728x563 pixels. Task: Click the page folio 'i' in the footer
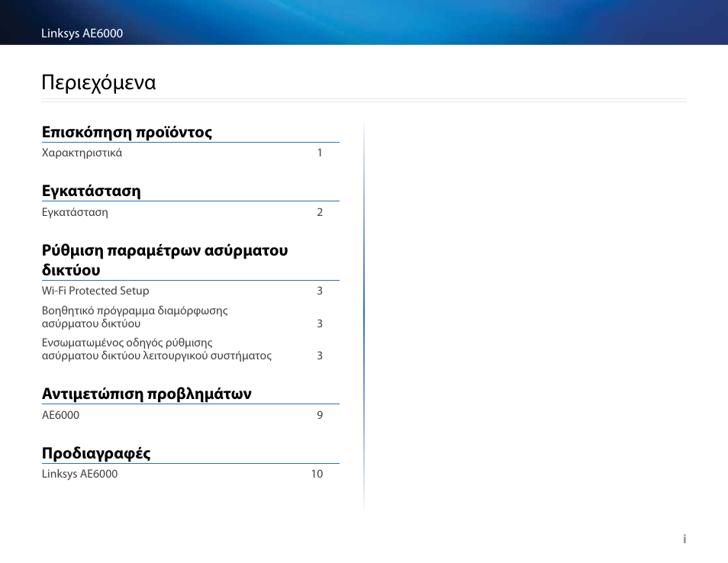685,539
